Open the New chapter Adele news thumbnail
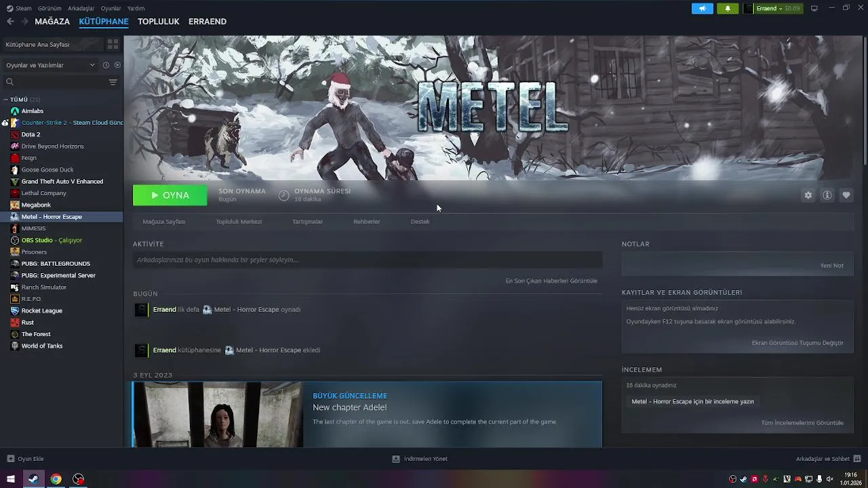This screenshot has height=488, width=868. click(218, 414)
